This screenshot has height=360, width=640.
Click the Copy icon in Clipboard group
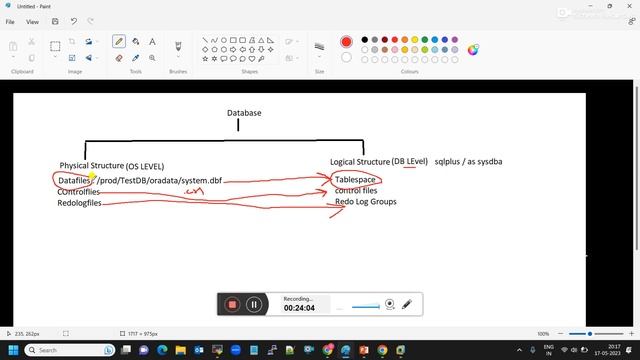point(31,58)
